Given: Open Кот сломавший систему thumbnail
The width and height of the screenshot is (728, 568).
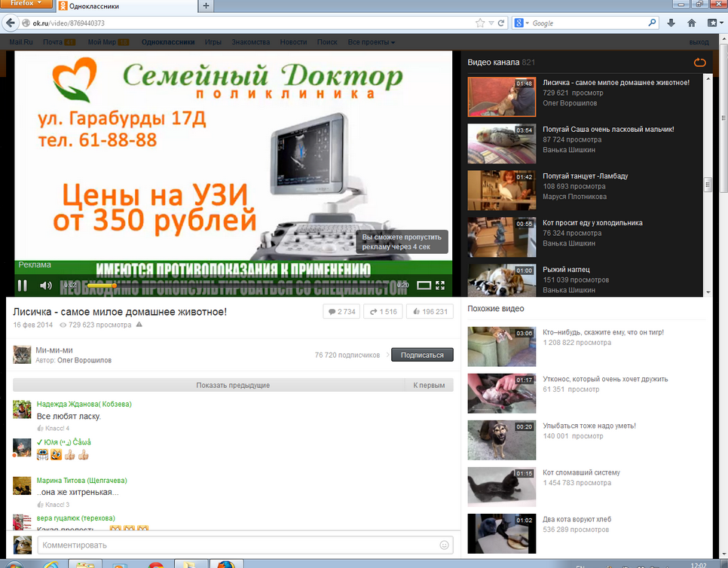Looking at the screenshot, I should pyautogui.click(x=501, y=487).
